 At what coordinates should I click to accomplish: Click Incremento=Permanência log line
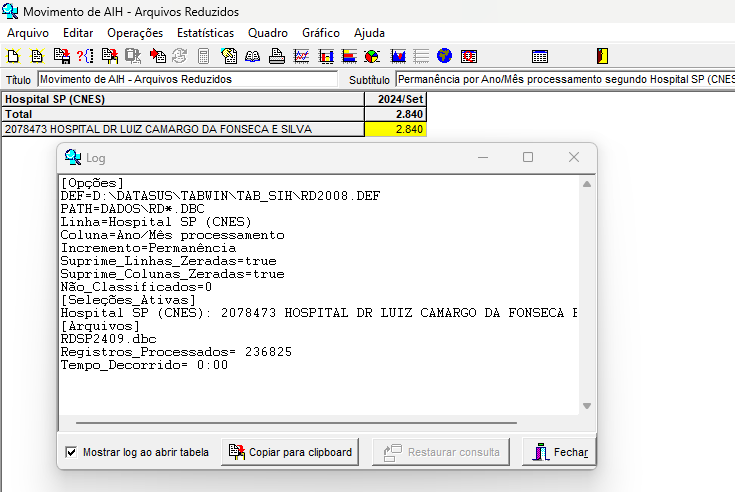click(x=149, y=248)
